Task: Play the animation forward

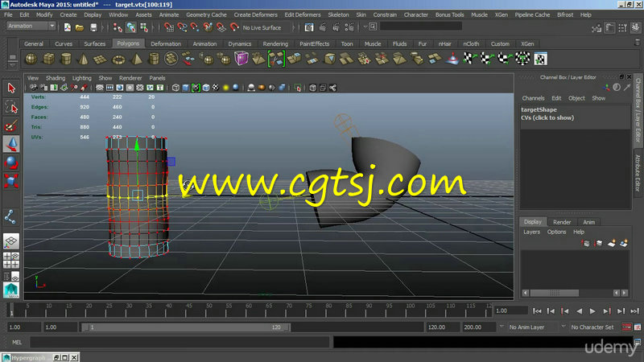Action: point(592,311)
